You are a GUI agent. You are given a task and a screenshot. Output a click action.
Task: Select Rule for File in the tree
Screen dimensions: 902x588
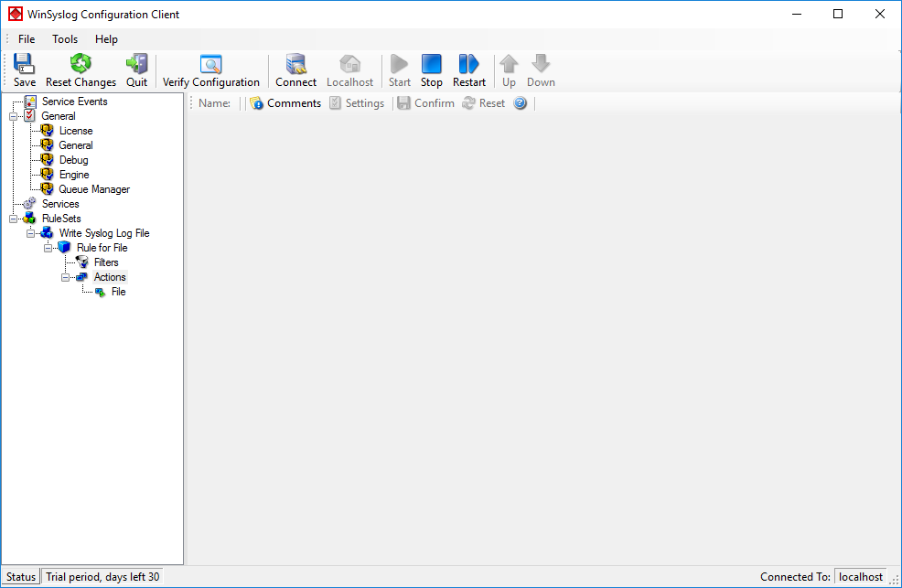pos(102,248)
